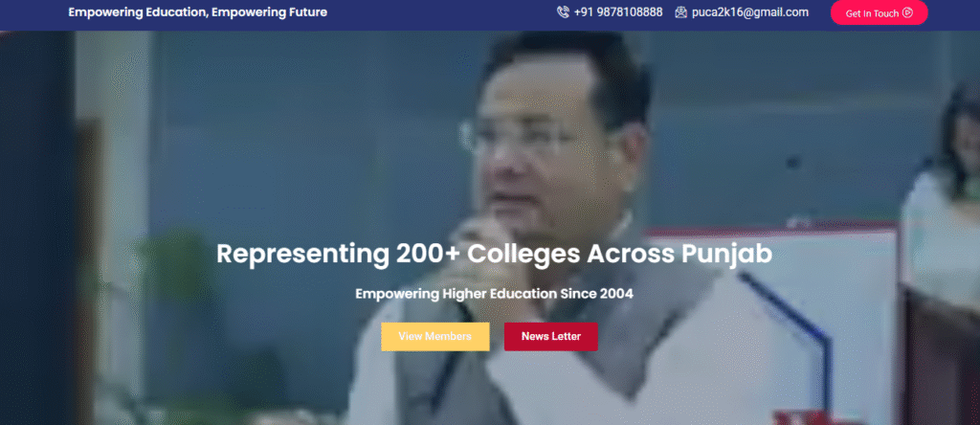980x425 pixels.
Task: Click the year '2004' in the subheading
Action: (616, 293)
